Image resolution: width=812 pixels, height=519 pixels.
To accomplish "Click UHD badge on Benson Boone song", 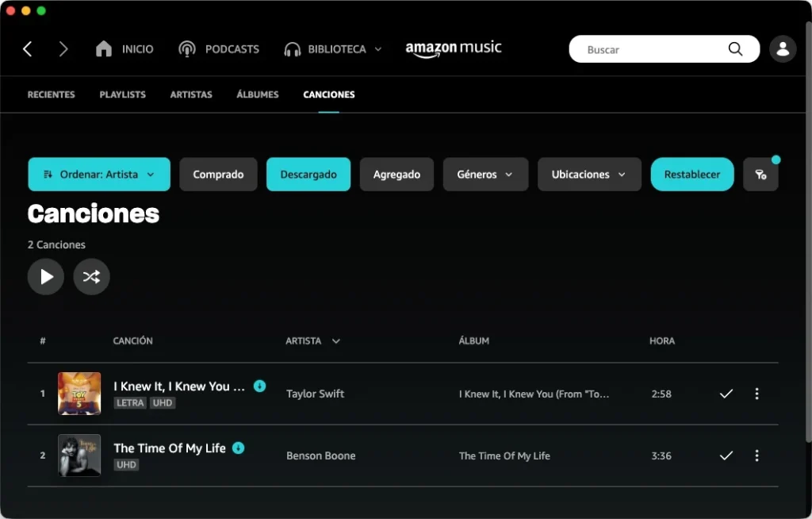I will 126,464.
